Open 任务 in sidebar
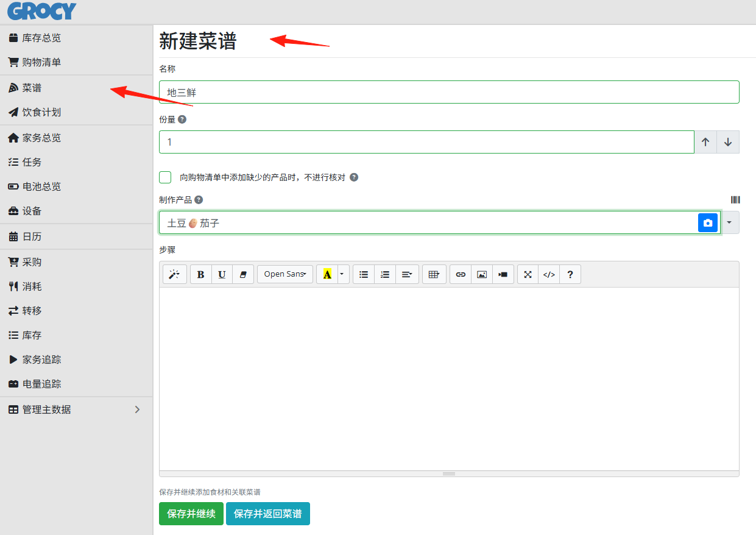756x535 pixels. point(76,162)
